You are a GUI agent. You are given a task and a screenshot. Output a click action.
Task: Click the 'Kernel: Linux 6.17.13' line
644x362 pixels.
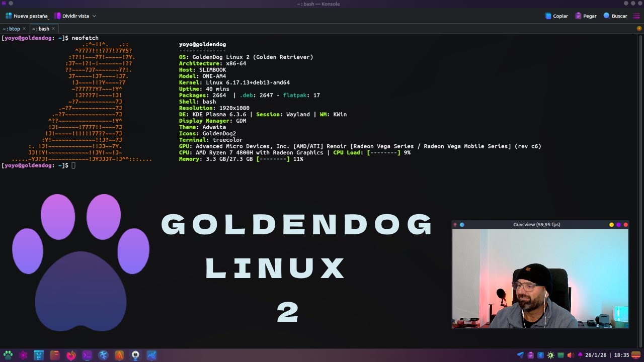[x=234, y=82]
